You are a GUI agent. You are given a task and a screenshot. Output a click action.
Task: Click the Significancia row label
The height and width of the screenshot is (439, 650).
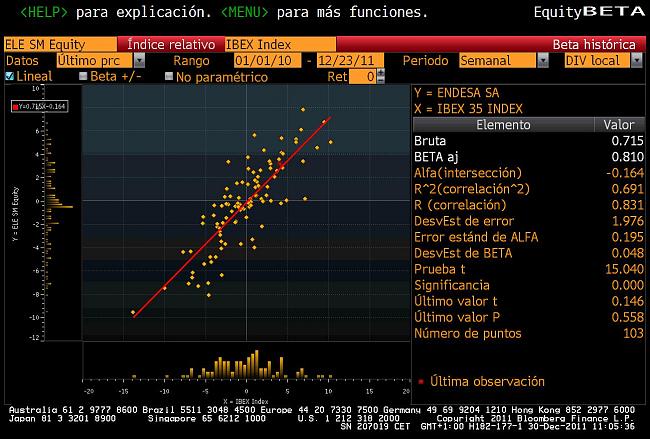(x=452, y=285)
